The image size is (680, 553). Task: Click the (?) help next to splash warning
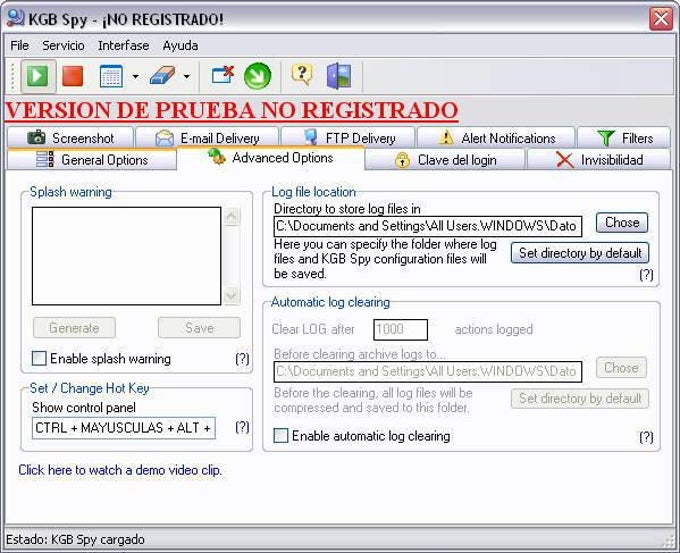coord(242,359)
